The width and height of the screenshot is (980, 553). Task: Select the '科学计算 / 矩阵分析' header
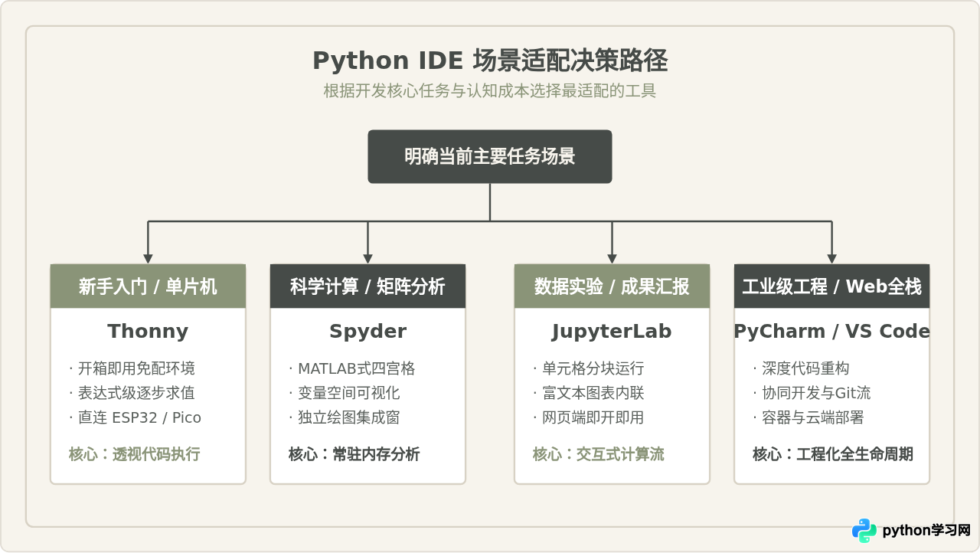click(367, 286)
